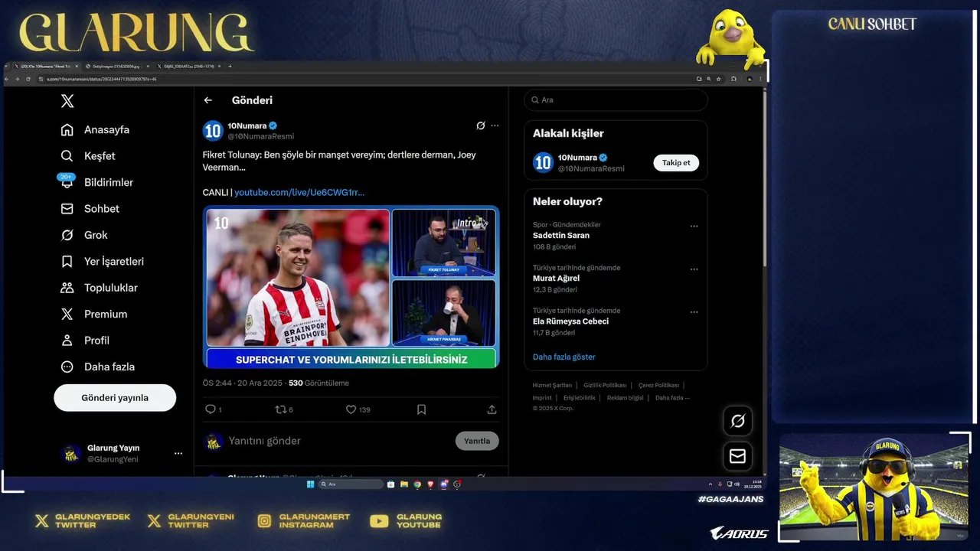Open the Çerez Politikası footer link
980x551 pixels.
(x=658, y=385)
